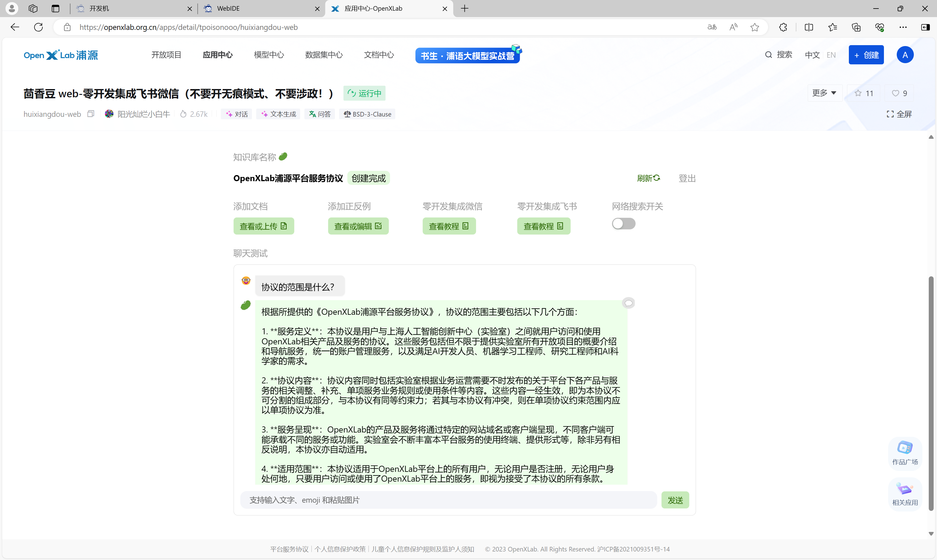Click the translate page icon
The width and height of the screenshot is (937, 560).
click(712, 27)
